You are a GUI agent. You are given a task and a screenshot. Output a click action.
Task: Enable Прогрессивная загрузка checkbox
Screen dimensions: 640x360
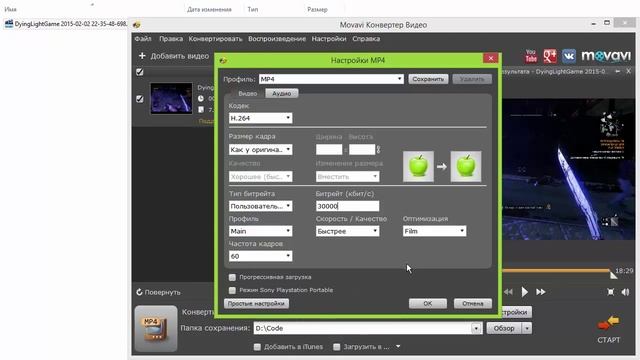pos(232,278)
